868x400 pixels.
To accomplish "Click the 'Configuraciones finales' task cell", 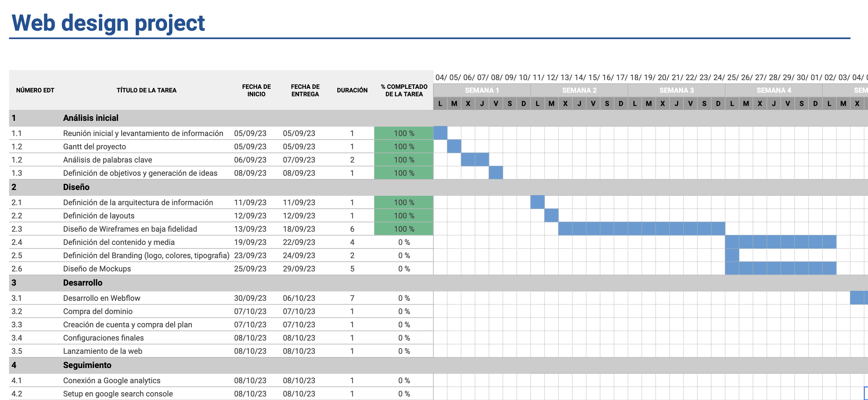I will (x=103, y=338).
